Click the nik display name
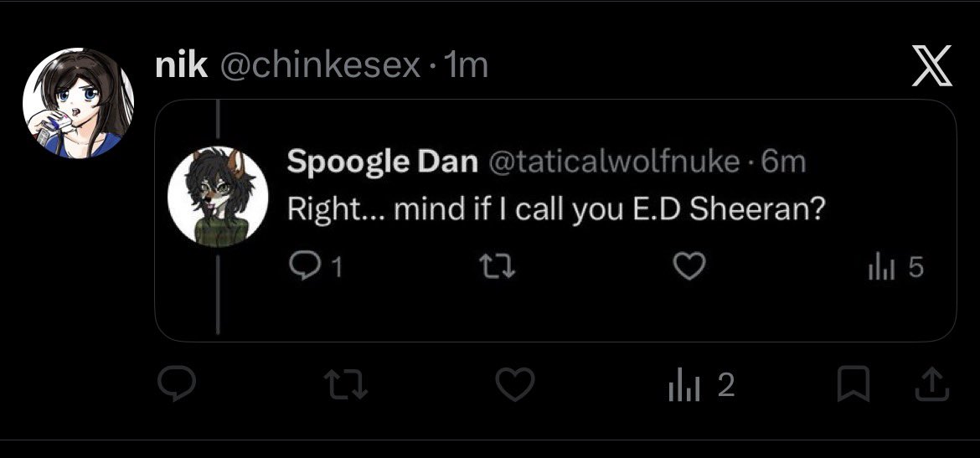 [x=181, y=65]
